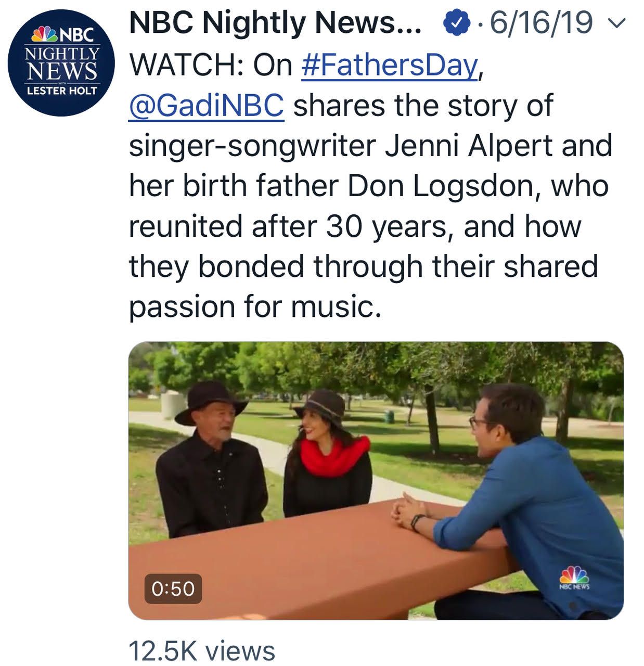Click the 12.5K views count
Screen dimensions: 644x666
click(202, 651)
